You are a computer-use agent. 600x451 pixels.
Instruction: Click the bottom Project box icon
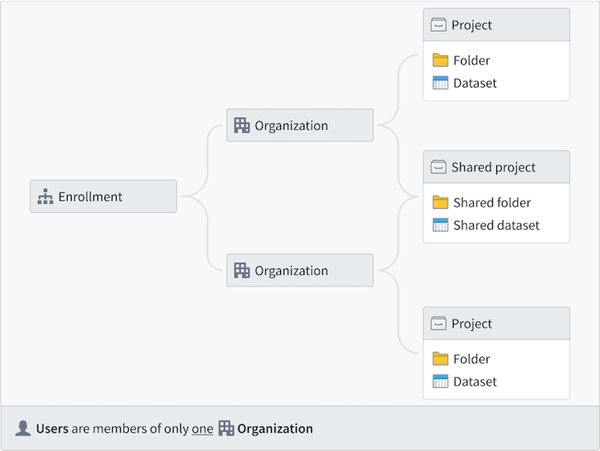[439, 324]
